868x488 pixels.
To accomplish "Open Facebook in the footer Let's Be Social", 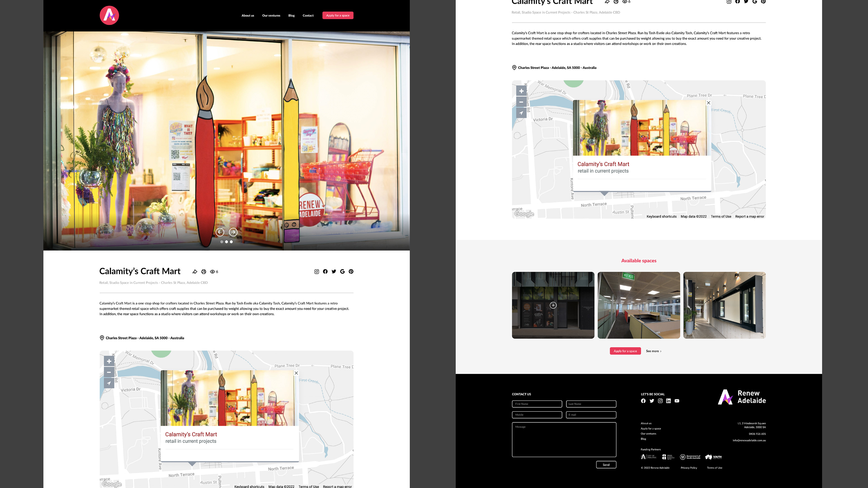I will click(643, 401).
